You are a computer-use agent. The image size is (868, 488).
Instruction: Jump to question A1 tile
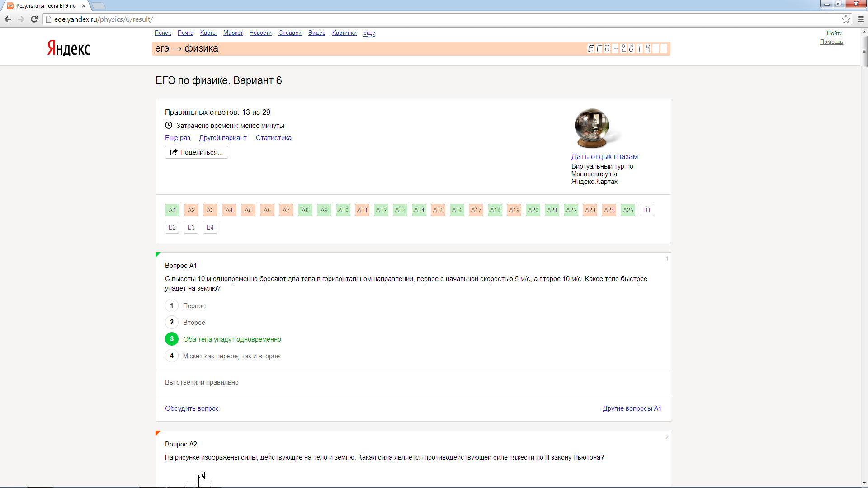(x=172, y=210)
